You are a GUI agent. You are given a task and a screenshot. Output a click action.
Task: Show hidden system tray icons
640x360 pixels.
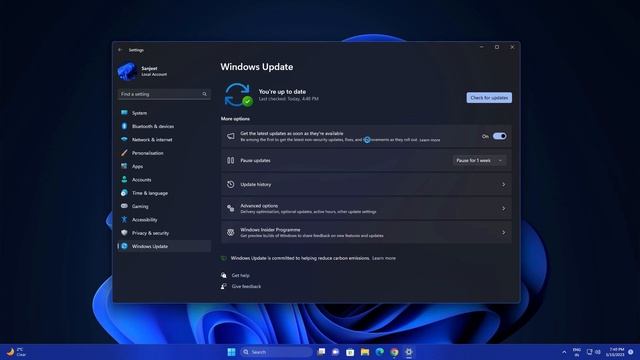564,352
